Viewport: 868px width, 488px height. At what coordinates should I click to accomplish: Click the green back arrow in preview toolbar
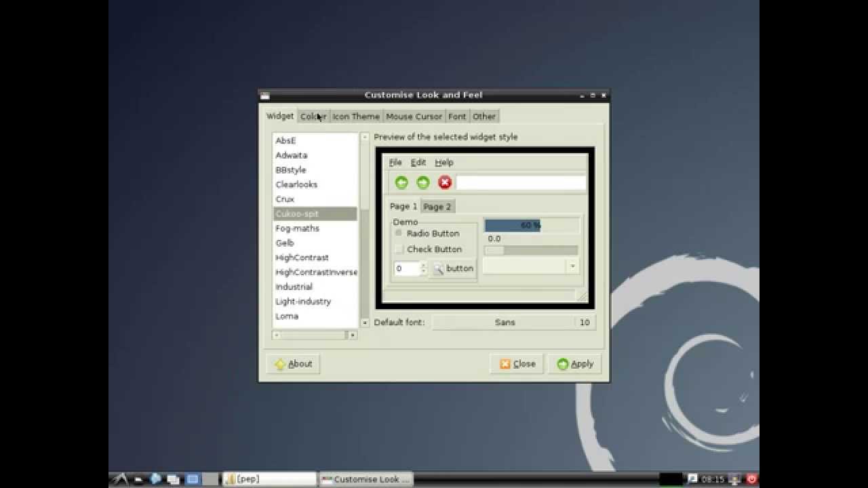[x=401, y=182]
